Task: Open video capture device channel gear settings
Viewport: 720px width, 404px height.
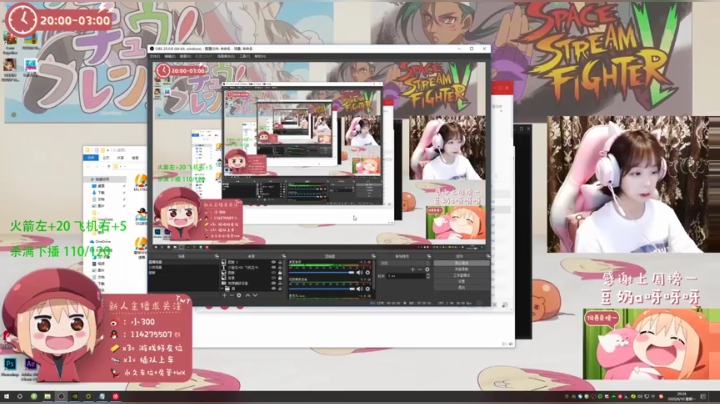Action: click(x=367, y=289)
